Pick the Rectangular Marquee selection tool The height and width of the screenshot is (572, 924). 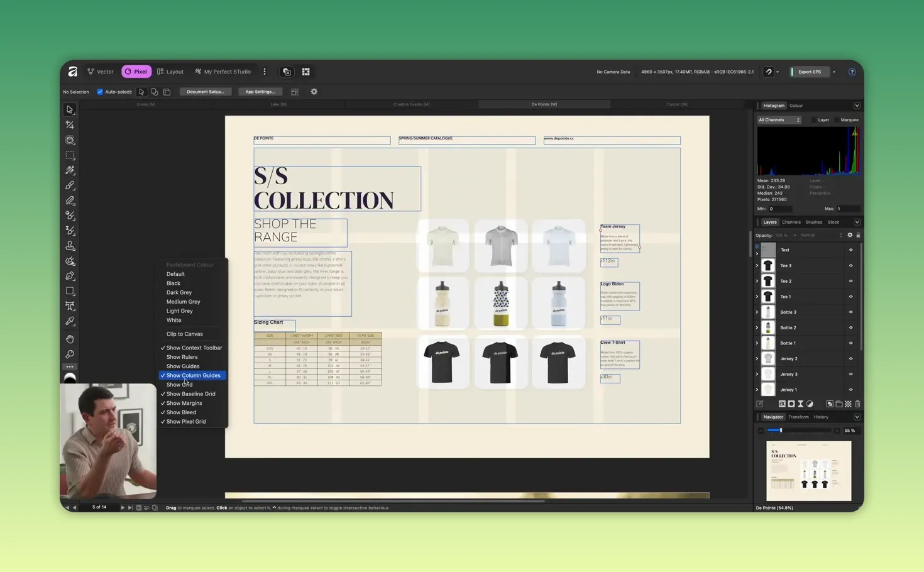click(x=70, y=155)
